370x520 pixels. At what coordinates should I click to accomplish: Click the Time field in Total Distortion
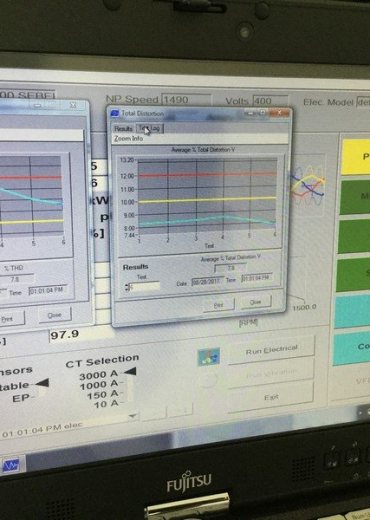tap(256, 278)
